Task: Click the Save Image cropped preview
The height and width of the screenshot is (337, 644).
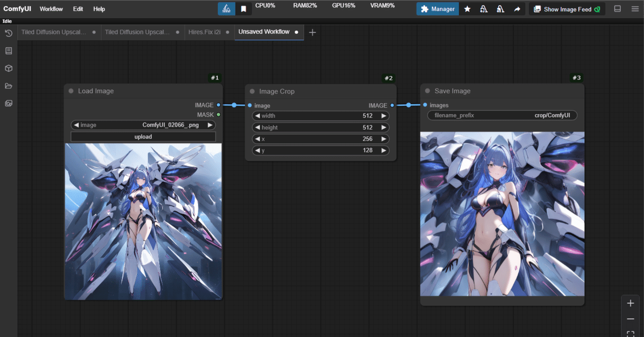Action: 502,214
